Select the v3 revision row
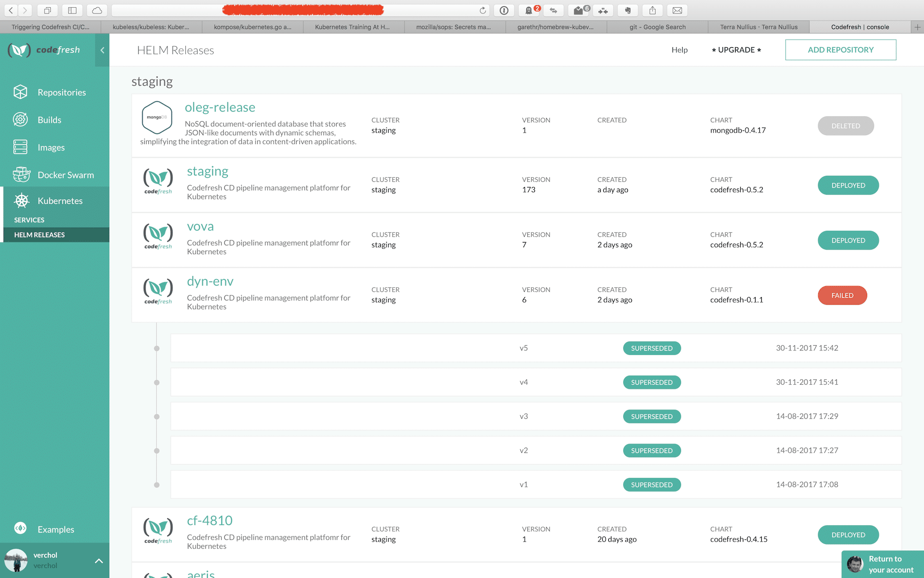 (536, 417)
